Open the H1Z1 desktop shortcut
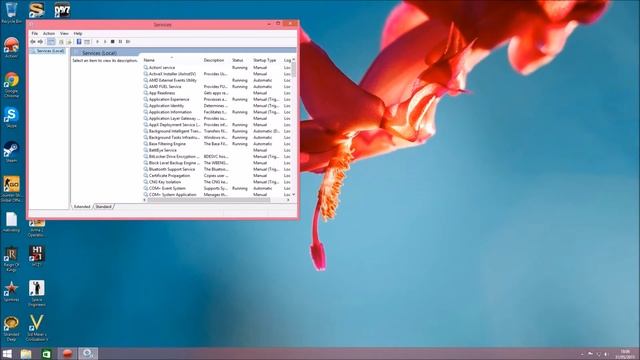 point(37,256)
